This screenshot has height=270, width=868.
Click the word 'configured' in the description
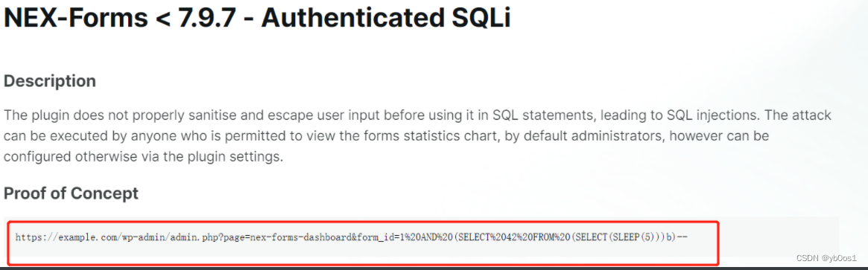[x=34, y=157]
